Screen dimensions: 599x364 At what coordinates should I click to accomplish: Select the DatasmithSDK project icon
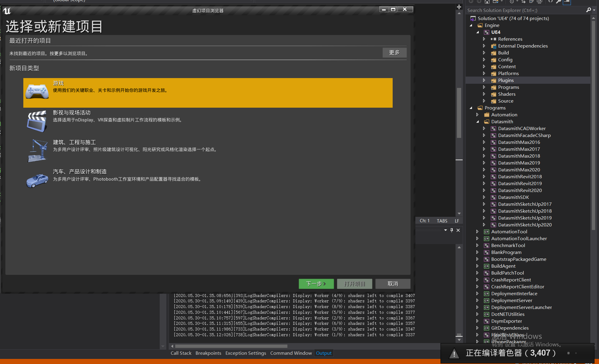pyautogui.click(x=493, y=197)
